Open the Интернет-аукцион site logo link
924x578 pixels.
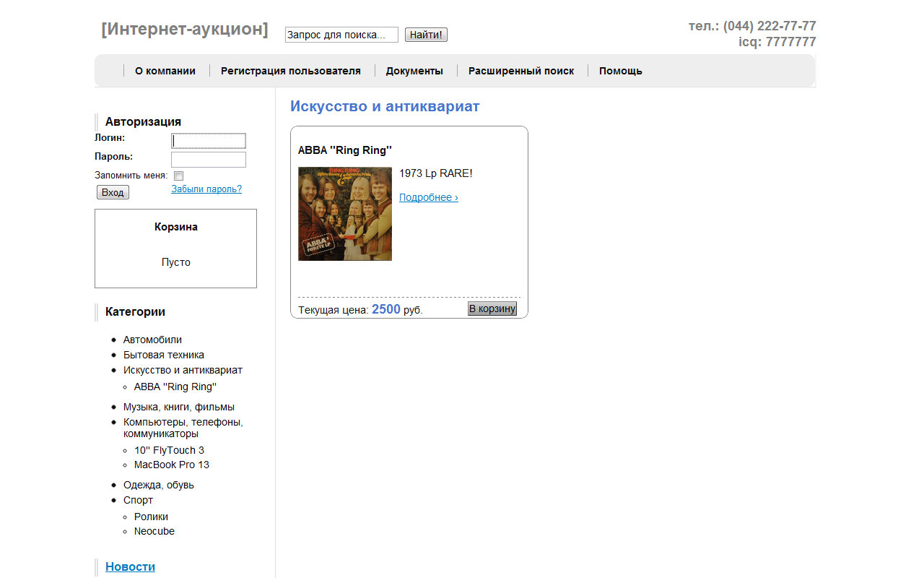(185, 30)
